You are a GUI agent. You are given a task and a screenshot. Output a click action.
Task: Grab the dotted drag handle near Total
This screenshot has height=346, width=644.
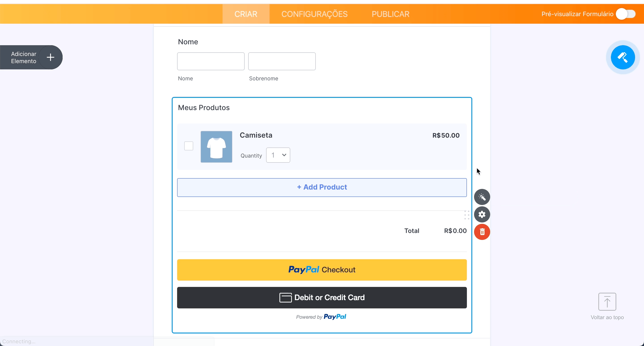(x=466, y=215)
